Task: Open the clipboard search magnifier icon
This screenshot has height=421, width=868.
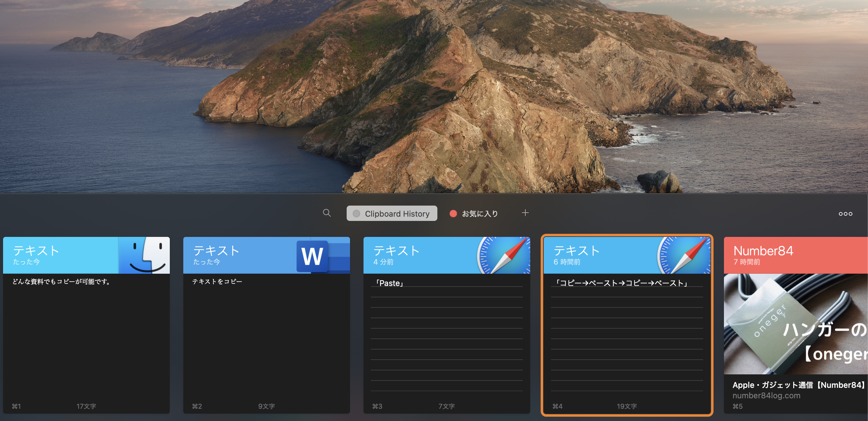Action: (326, 213)
